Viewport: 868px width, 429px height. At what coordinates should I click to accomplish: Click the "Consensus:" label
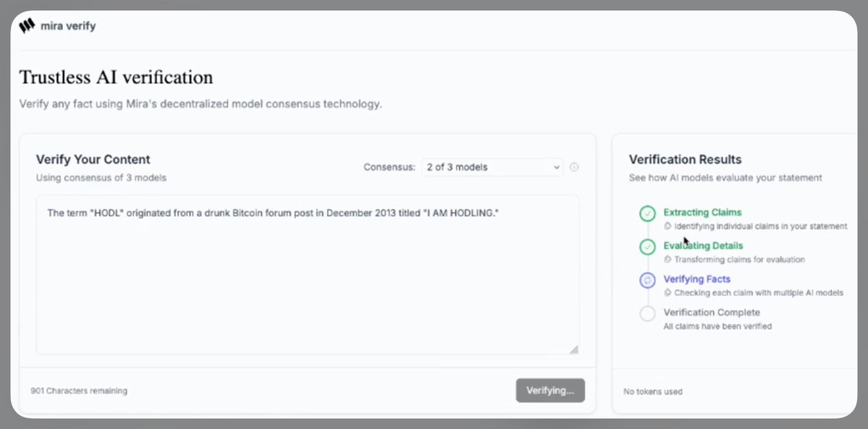389,167
